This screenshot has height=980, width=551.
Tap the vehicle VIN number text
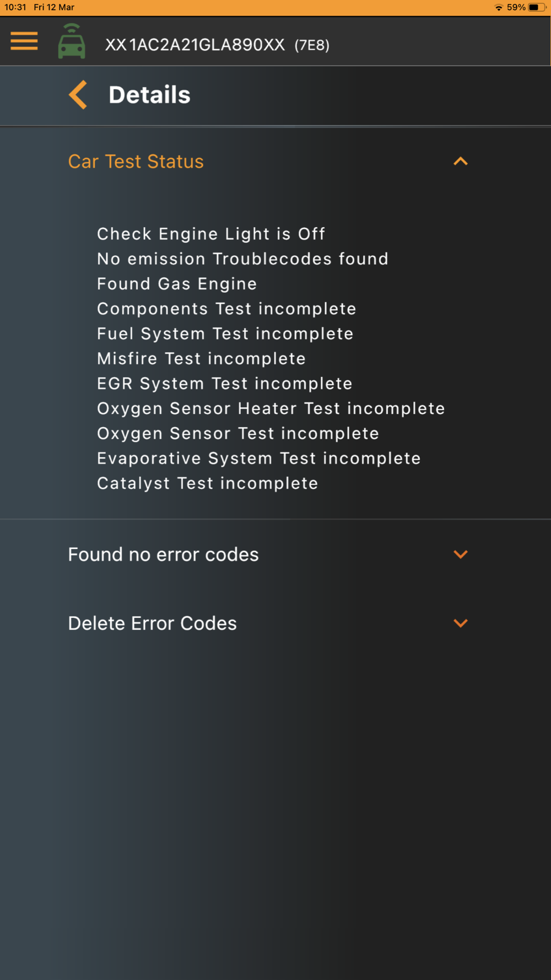tap(195, 45)
